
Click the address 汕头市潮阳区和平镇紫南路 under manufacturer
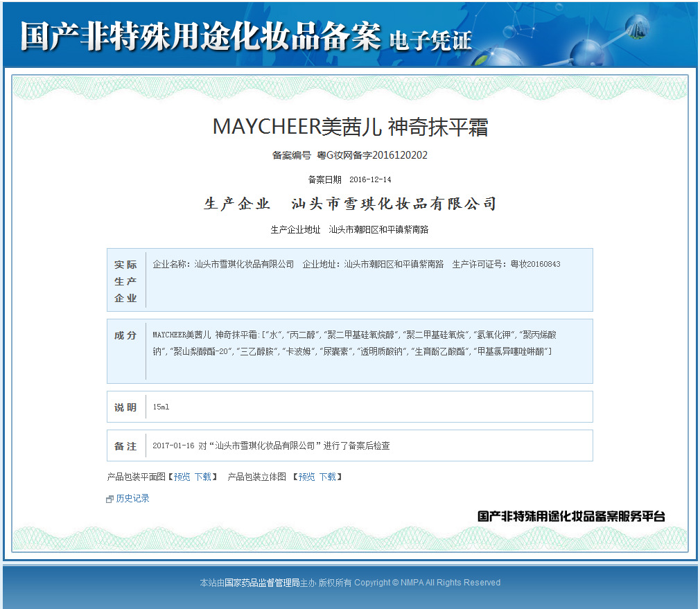pyautogui.click(x=378, y=230)
